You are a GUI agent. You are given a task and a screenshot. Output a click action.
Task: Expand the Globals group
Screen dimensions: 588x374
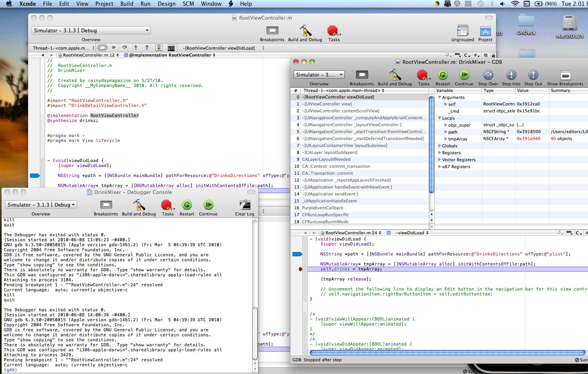pyautogui.click(x=439, y=146)
